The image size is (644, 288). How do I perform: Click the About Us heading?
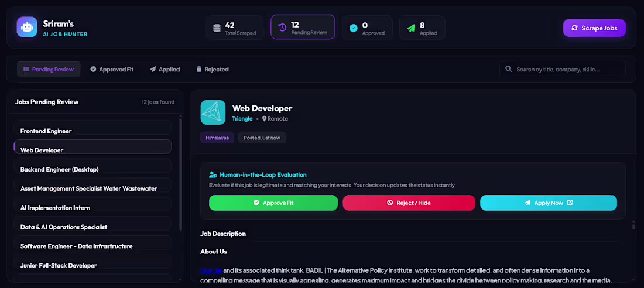click(214, 251)
